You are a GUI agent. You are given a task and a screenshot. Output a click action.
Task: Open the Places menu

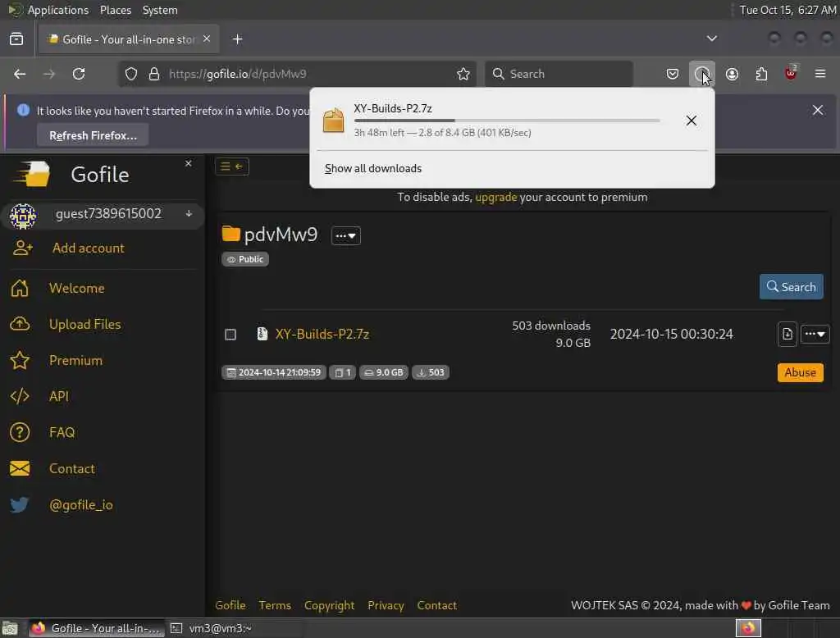click(115, 10)
